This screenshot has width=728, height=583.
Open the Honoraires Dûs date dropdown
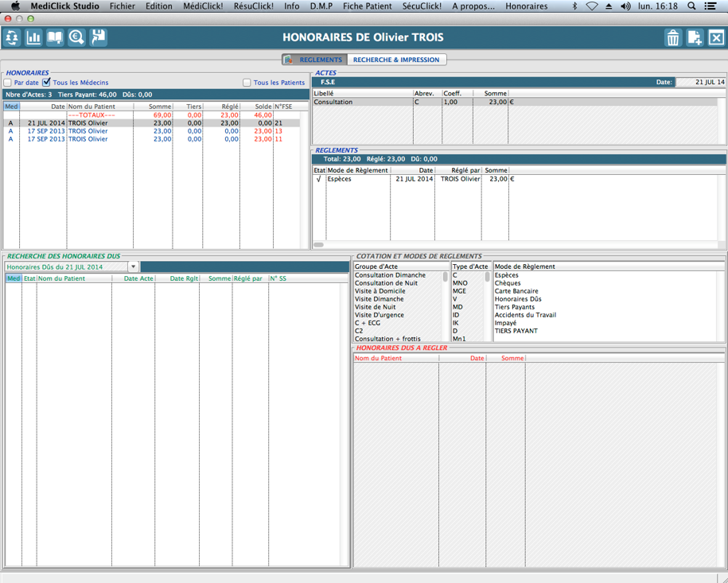133,267
